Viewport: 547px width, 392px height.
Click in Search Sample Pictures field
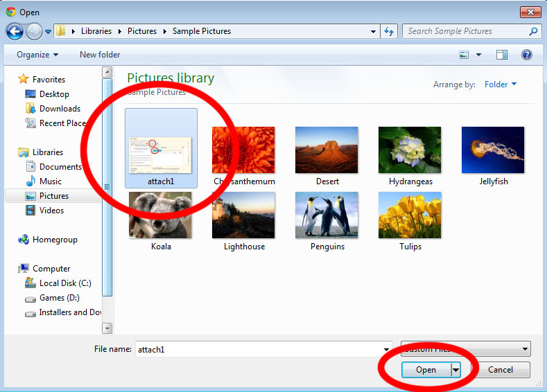click(x=464, y=31)
